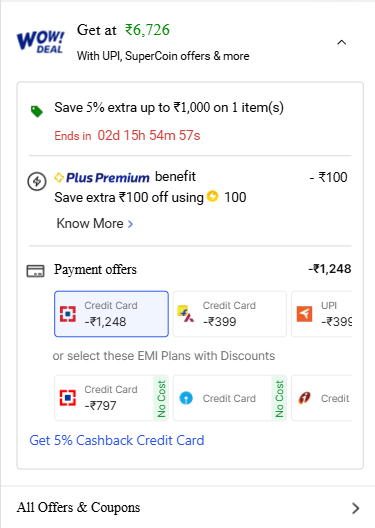Click the yellow SuperCoin icon
375x528 pixels.
click(212, 196)
